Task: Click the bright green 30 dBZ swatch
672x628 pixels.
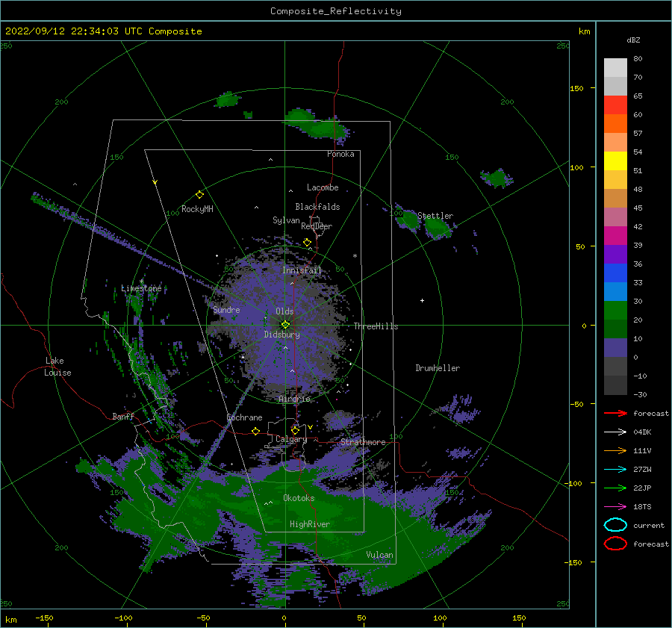Action: [x=615, y=310]
